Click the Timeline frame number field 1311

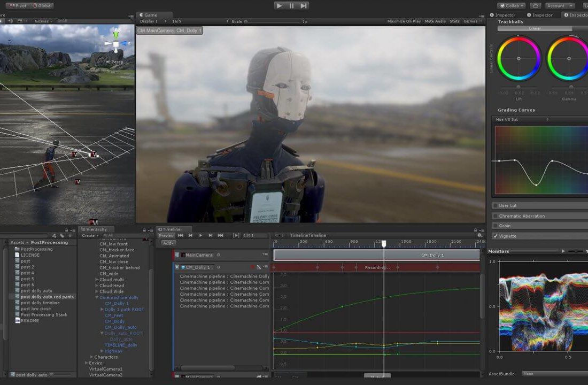pos(255,235)
